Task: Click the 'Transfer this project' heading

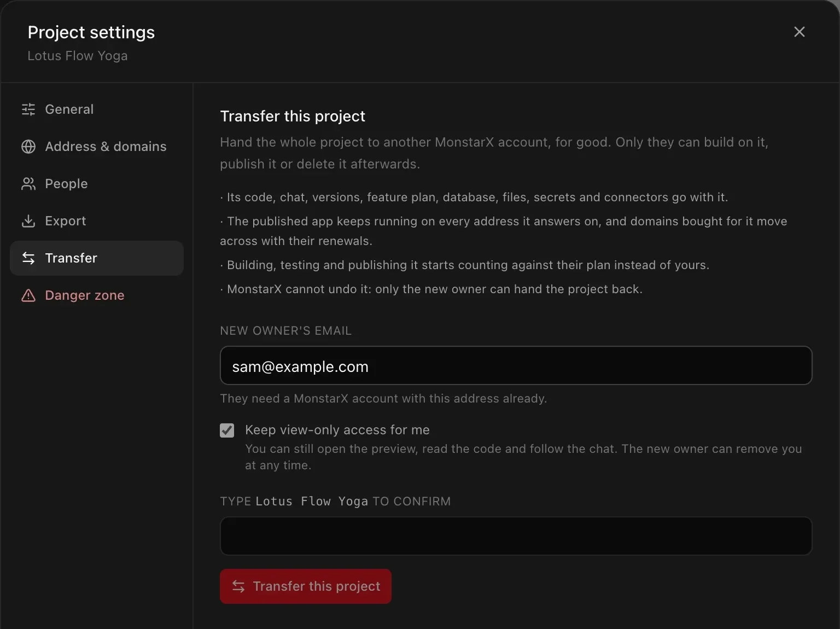Action: 293,116
